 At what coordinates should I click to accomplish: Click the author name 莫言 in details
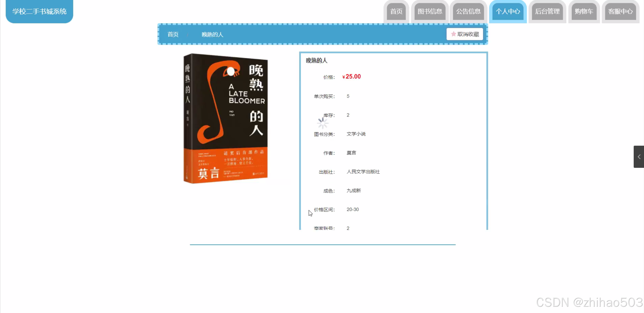tap(351, 153)
